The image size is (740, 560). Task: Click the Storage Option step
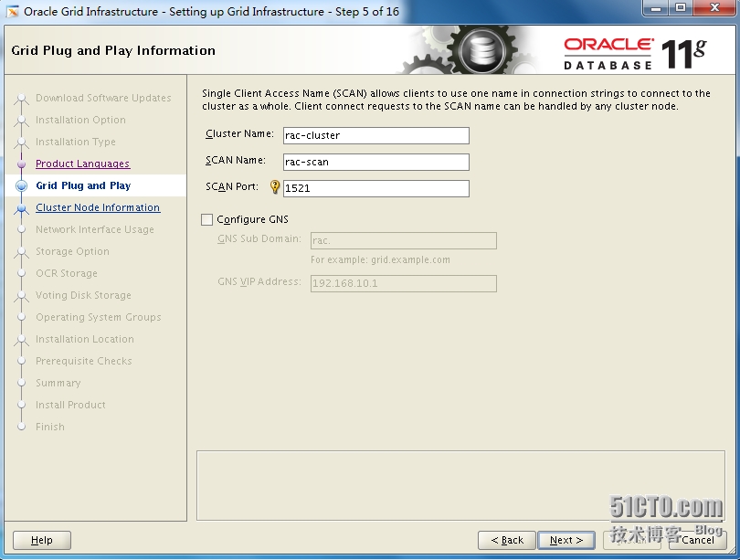72,251
